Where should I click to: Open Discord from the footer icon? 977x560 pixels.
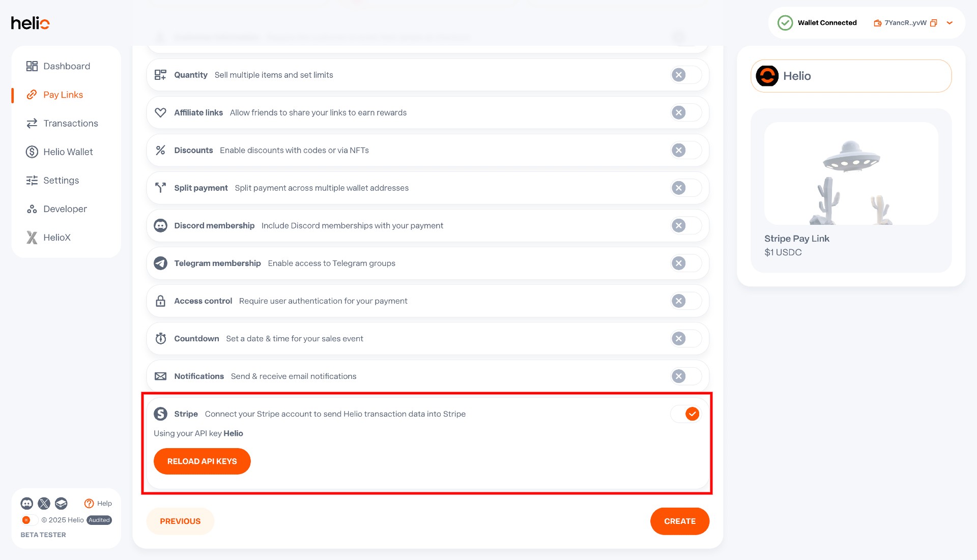point(26,503)
